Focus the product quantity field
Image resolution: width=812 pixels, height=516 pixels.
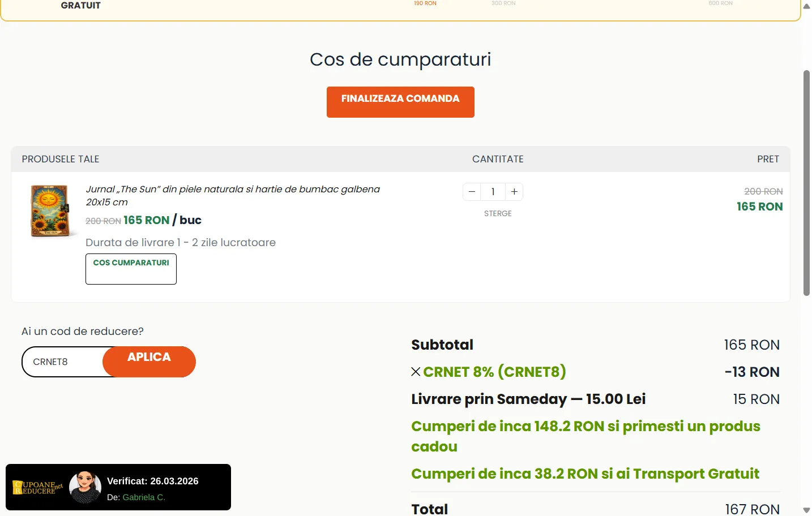[493, 192]
